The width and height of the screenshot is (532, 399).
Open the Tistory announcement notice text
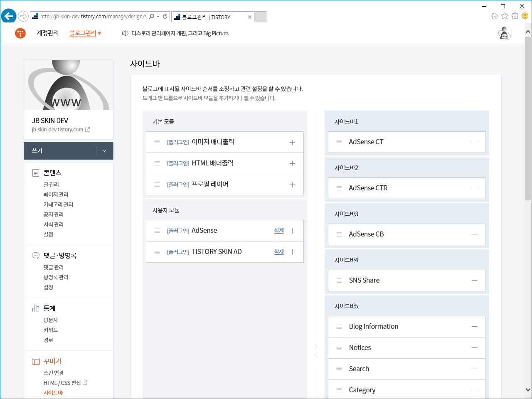point(180,33)
